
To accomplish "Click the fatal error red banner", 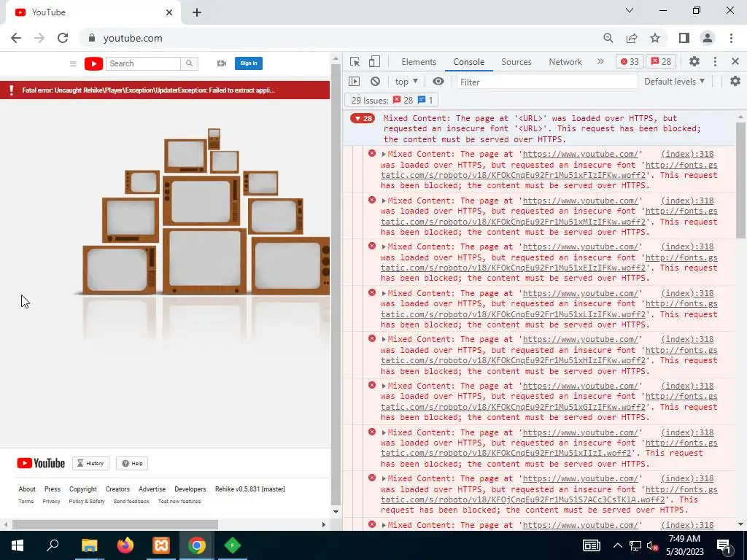I will click(165, 90).
